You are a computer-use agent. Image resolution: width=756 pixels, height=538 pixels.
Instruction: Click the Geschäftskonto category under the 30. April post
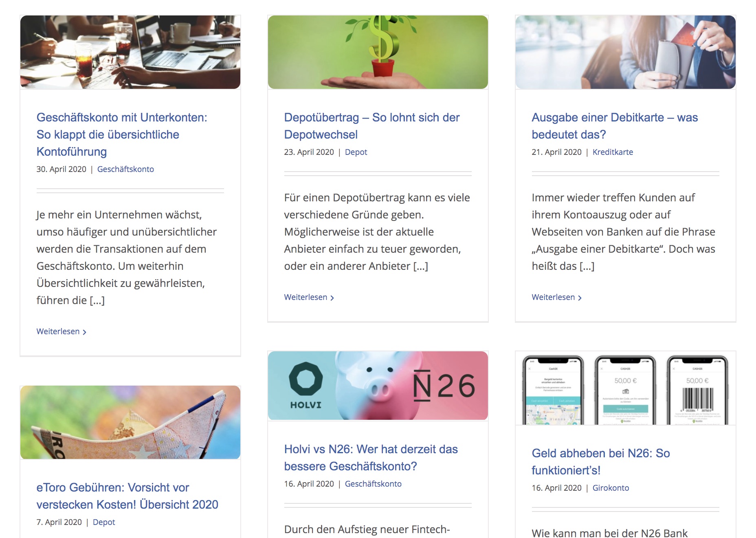click(125, 169)
